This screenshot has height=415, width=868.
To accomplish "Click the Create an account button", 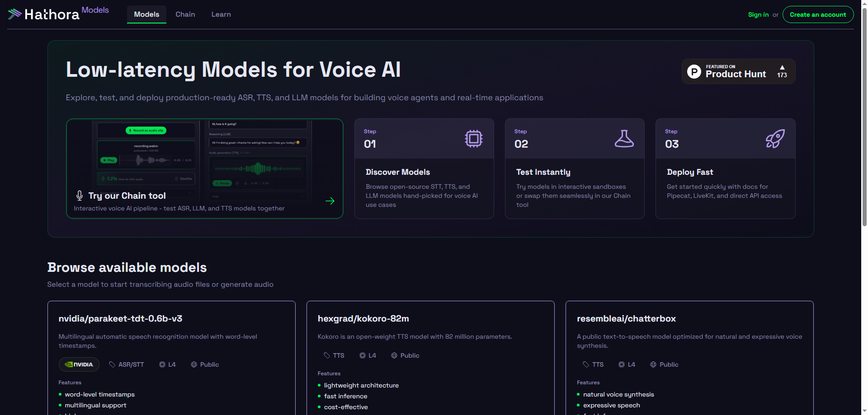I will pyautogui.click(x=818, y=14).
